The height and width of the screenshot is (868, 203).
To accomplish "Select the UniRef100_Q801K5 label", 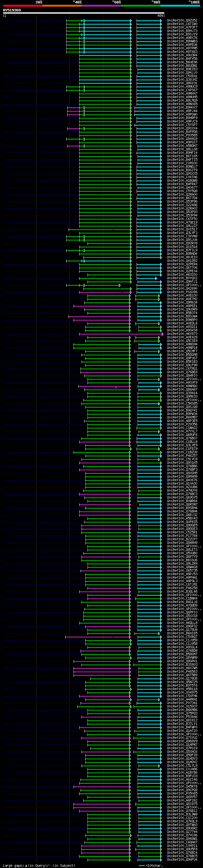I will pos(182,462).
